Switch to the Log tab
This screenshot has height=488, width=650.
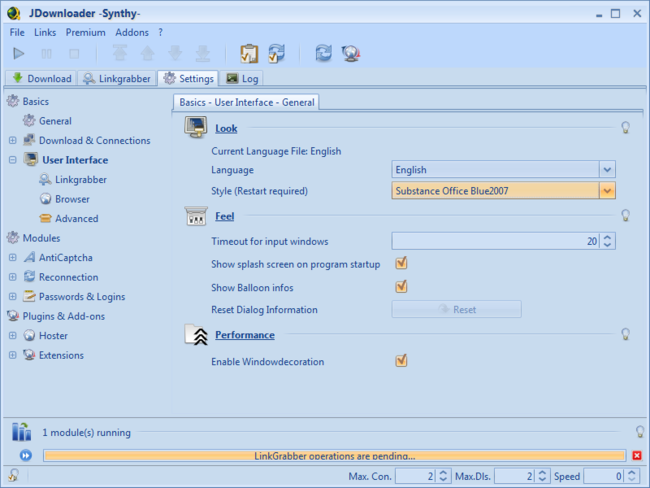click(x=243, y=78)
